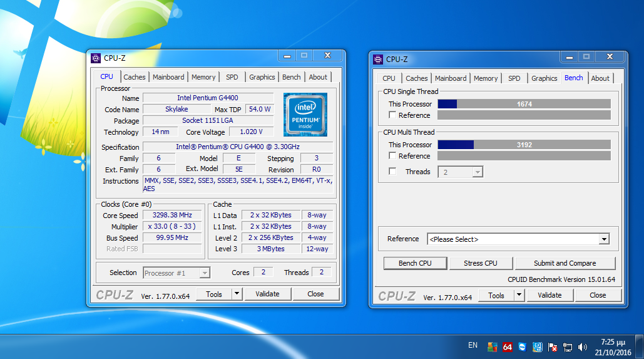The height and width of the screenshot is (359, 644).
Task: Open Memory tab in Bench window
Action: [x=486, y=78]
